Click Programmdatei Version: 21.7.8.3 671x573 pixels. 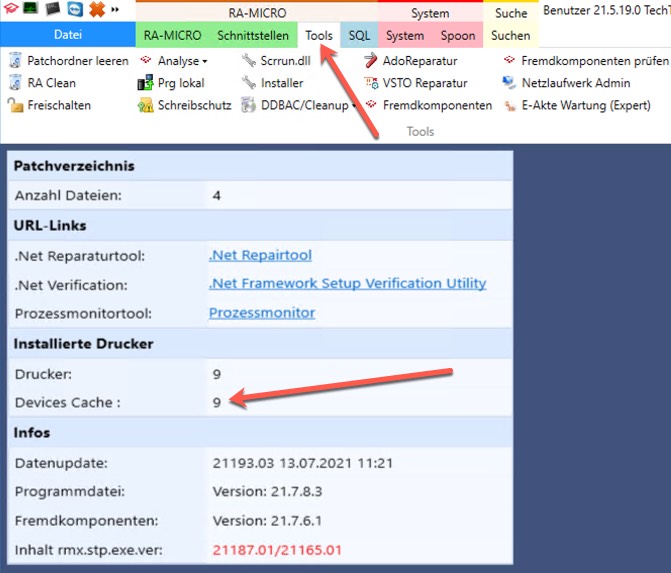(267, 491)
